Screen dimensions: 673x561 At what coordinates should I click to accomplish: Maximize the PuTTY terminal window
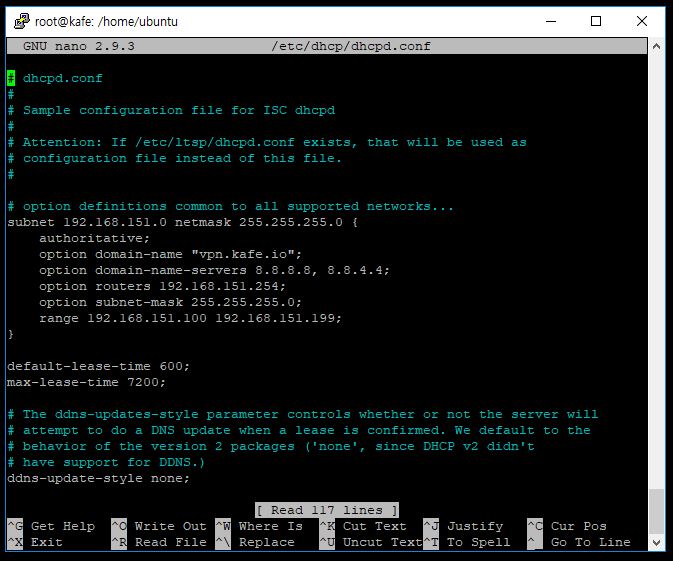tap(596, 21)
